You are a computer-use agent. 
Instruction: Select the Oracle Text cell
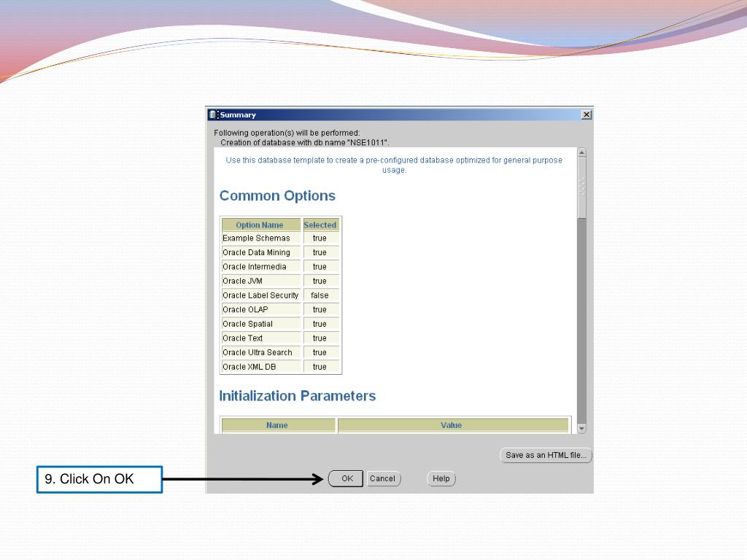[x=261, y=338]
